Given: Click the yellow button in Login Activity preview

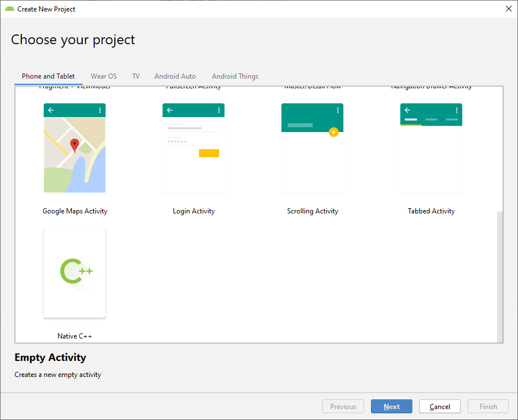Looking at the screenshot, I should (209, 153).
